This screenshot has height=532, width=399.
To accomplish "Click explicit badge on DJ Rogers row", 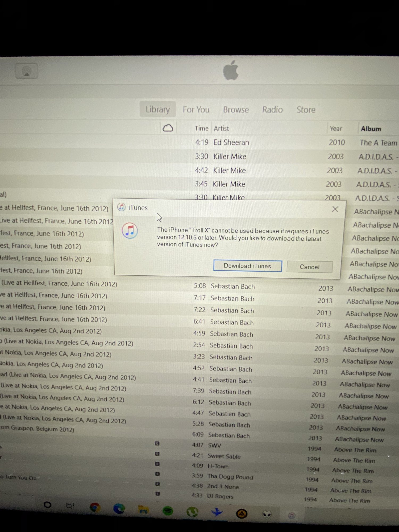I will click(157, 494).
